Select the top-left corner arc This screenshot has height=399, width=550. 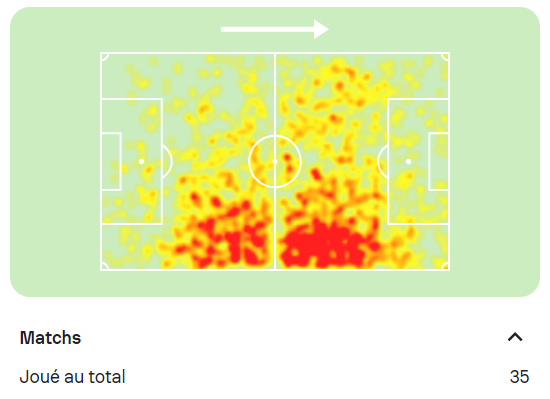click(105, 57)
